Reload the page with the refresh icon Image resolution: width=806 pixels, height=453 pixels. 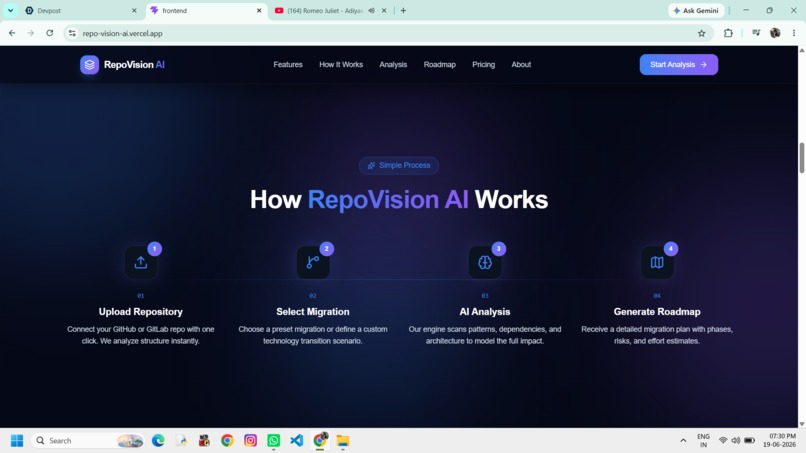(x=50, y=33)
